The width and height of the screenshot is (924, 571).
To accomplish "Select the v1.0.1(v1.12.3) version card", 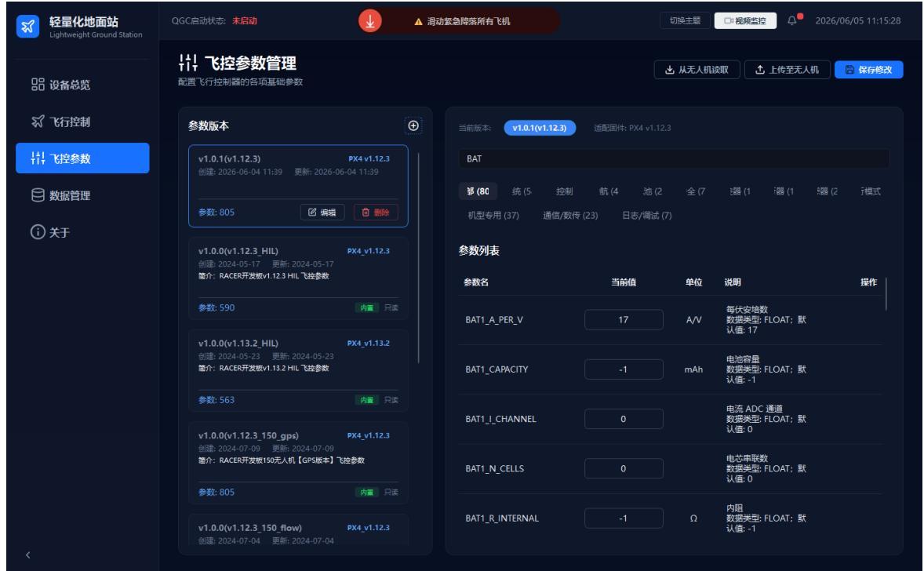I will coord(298,186).
